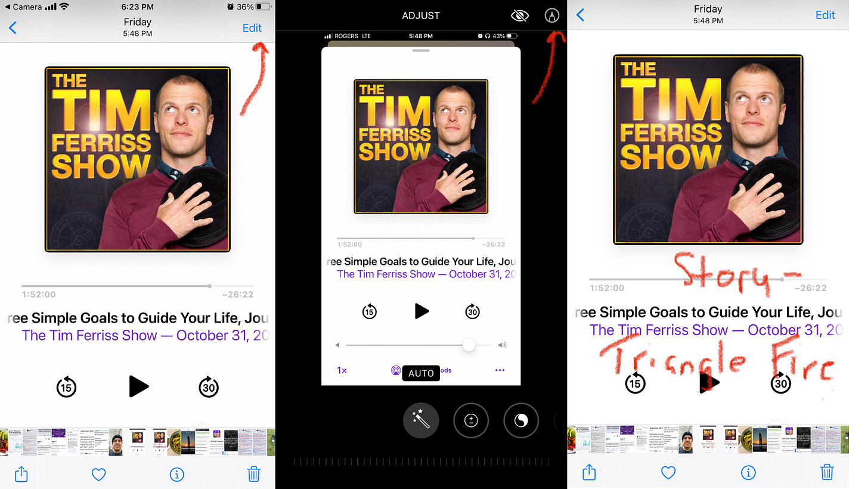Tap the man's face thumbnail in left photo strip
The image size is (868, 489).
pos(116,442)
